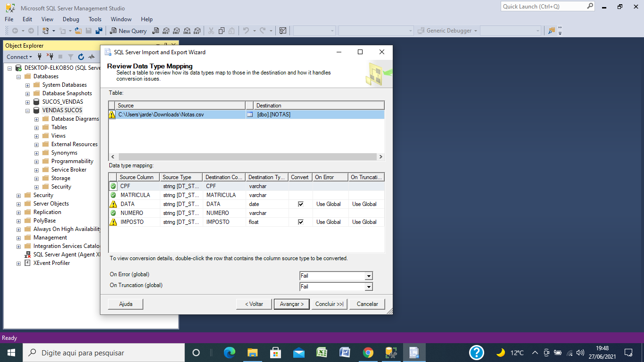Open the DMX query icon
644x362 pixels.
(176, 31)
